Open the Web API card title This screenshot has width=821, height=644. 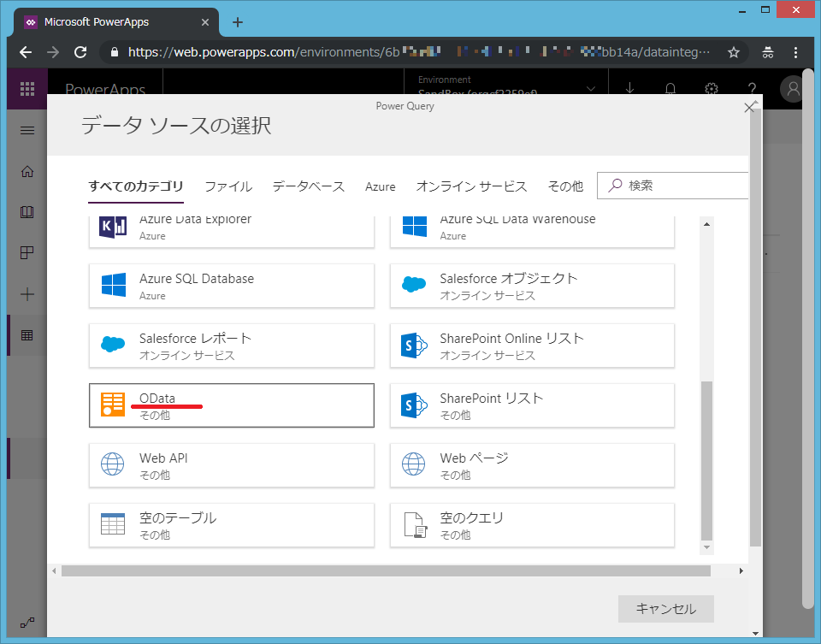click(163, 458)
